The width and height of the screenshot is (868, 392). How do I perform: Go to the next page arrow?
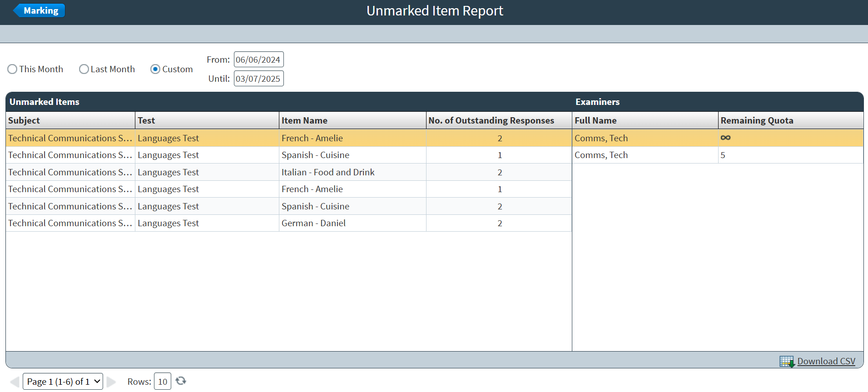coord(111,382)
